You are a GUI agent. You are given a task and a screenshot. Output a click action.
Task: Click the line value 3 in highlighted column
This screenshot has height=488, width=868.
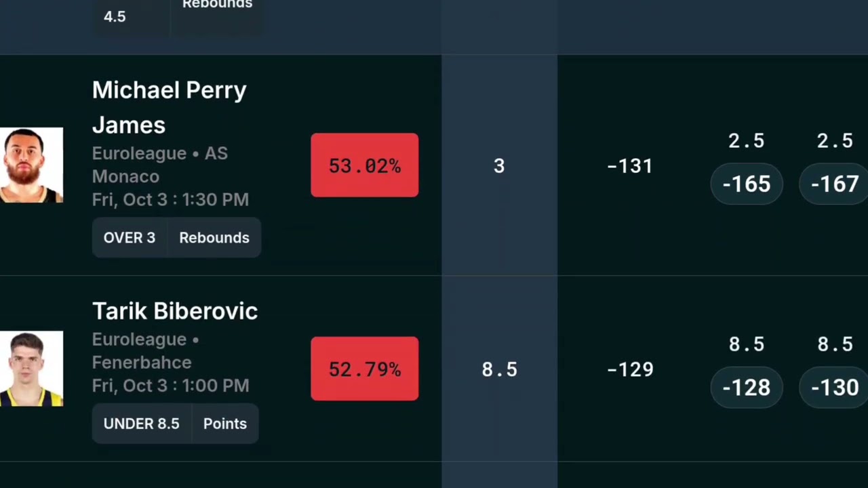tap(499, 166)
